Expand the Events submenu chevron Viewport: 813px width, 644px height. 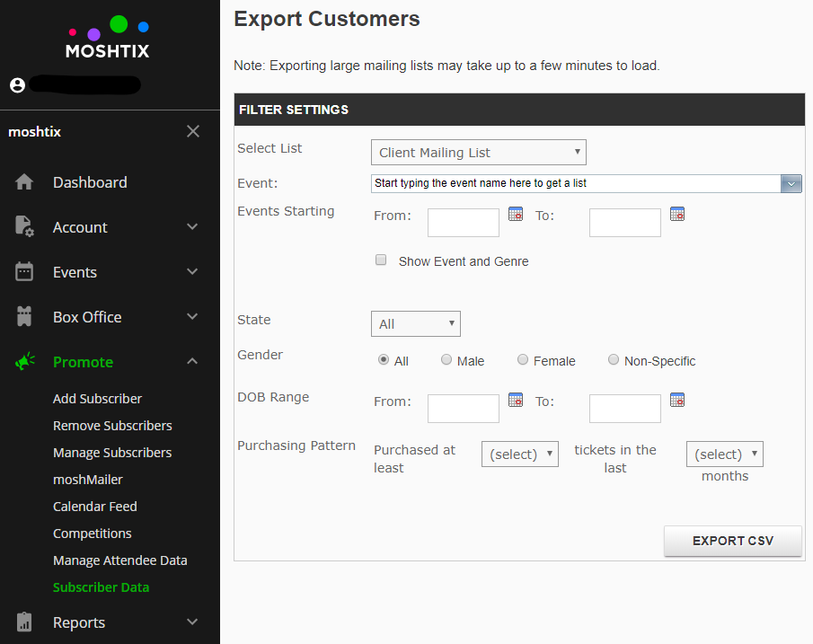pyautogui.click(x=192, y=272)
